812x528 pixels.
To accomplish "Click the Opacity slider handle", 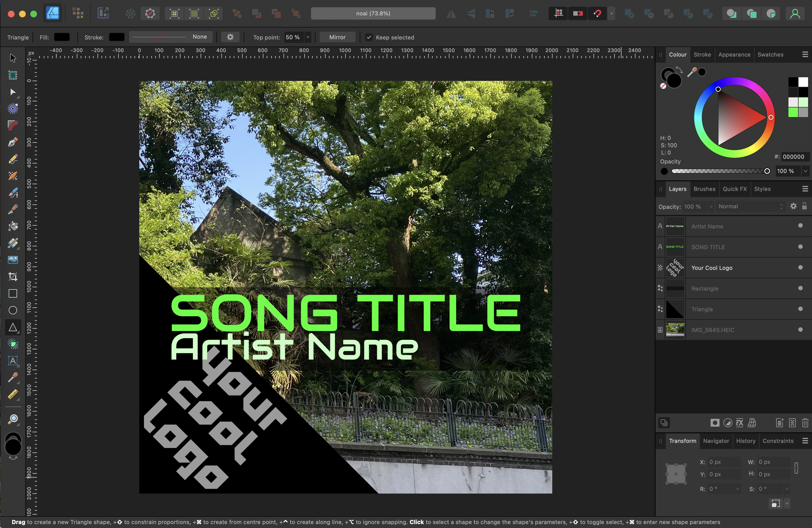I will coord(767,171).
